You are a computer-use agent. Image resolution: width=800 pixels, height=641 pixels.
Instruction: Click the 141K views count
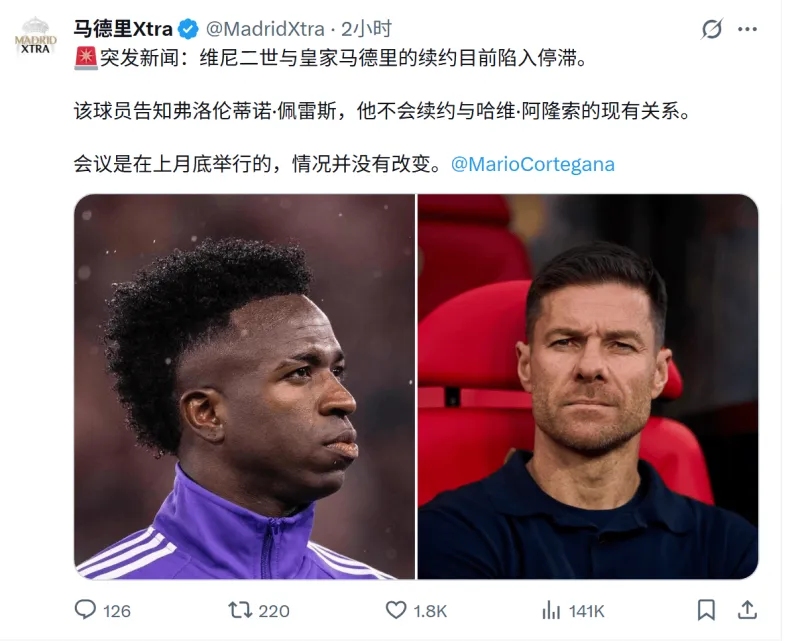click(x=586, y=611)
